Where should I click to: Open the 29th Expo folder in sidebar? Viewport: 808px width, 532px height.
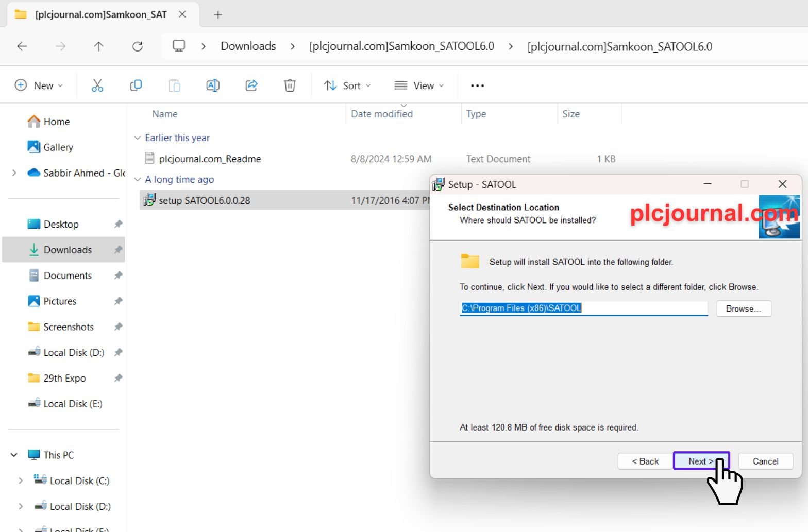[64, 378]
